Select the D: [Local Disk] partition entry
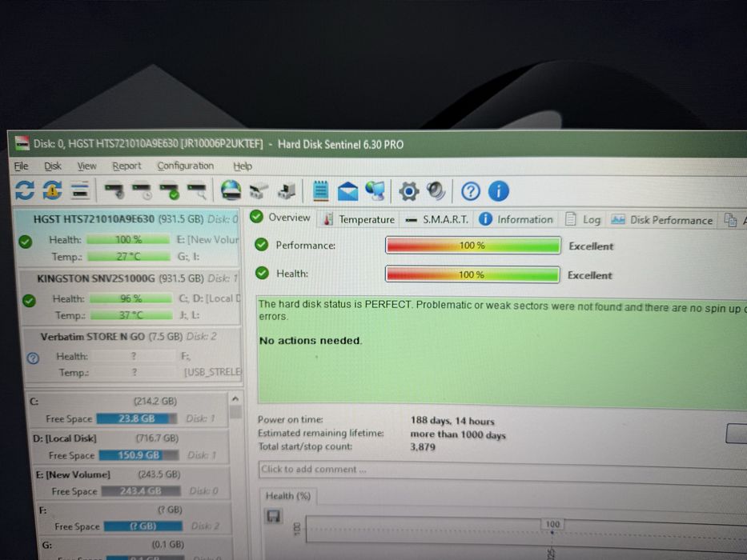The image size is (747, 560). 130,446
